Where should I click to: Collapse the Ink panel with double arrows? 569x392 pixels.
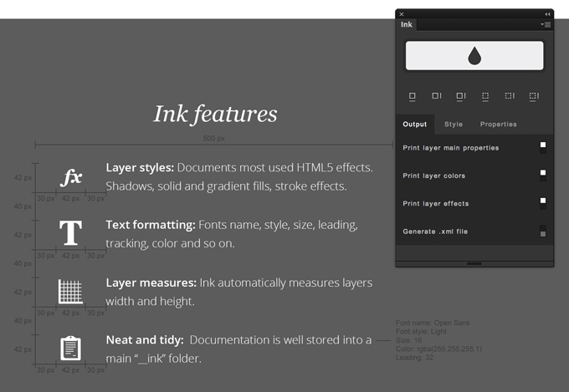pyautogui.click(x=547, y=14)
